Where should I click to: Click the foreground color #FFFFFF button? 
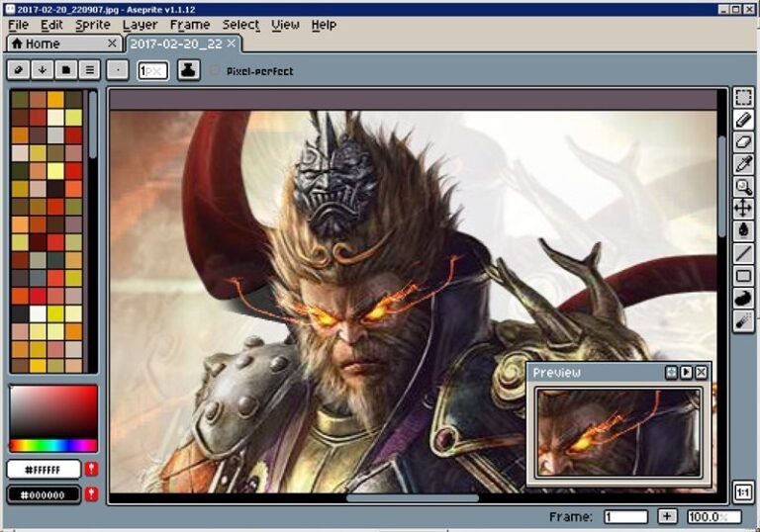pyautogui.click(x=44, y=469)
